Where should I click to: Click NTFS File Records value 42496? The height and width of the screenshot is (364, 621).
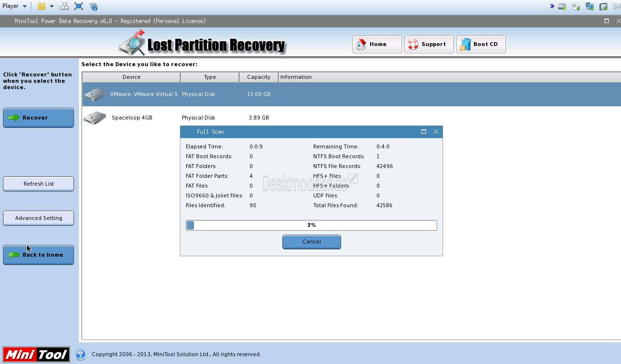click(x=385, y=166)
